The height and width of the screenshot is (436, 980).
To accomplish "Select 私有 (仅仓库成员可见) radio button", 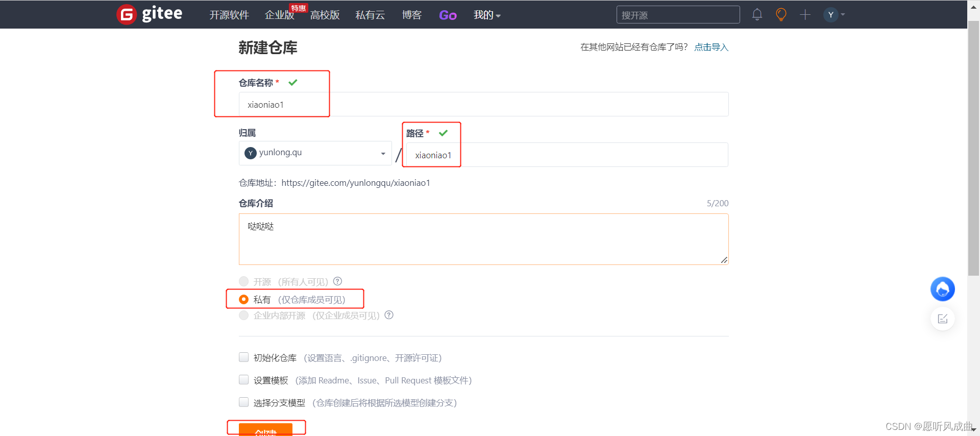I will coord(244,299).
